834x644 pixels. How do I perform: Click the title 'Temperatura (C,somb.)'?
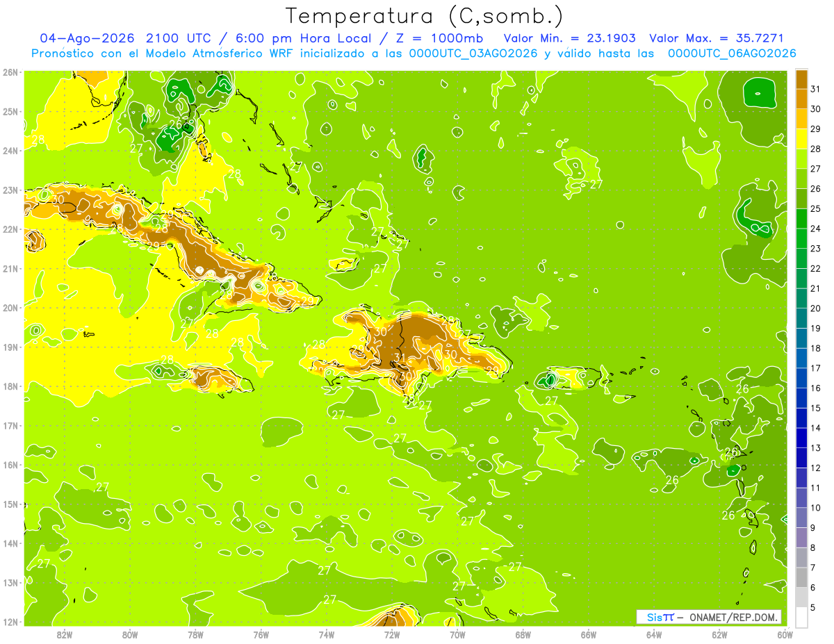pos(424,16)
